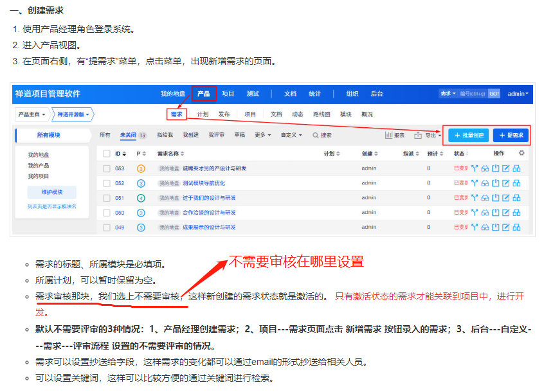Open the column settings gear icon
544x392 pixels.
tap(521, 153)
